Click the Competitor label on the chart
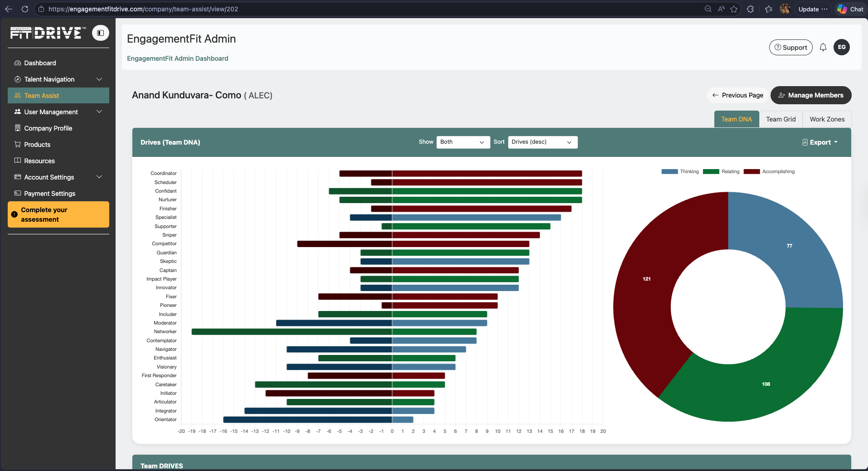 [164, 244]
